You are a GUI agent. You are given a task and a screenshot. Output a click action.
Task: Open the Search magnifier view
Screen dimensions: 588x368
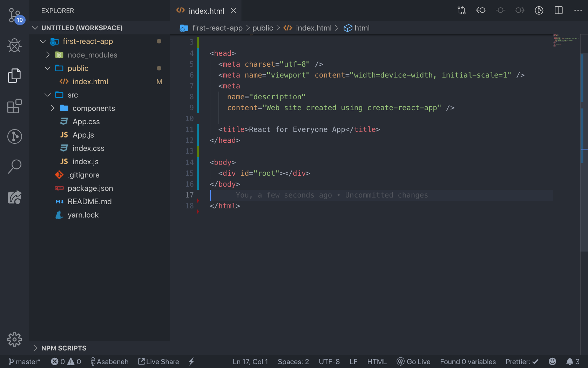point(15,167)
